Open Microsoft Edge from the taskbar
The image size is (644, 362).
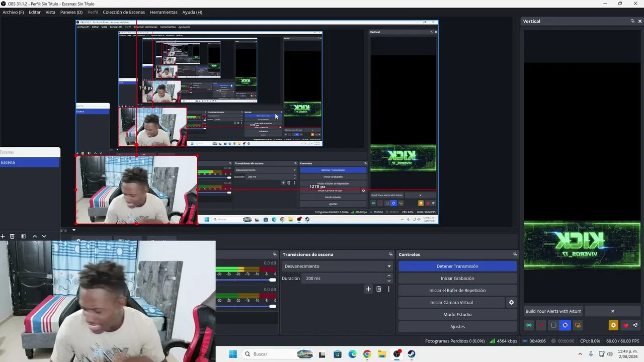tap(352, 354)
